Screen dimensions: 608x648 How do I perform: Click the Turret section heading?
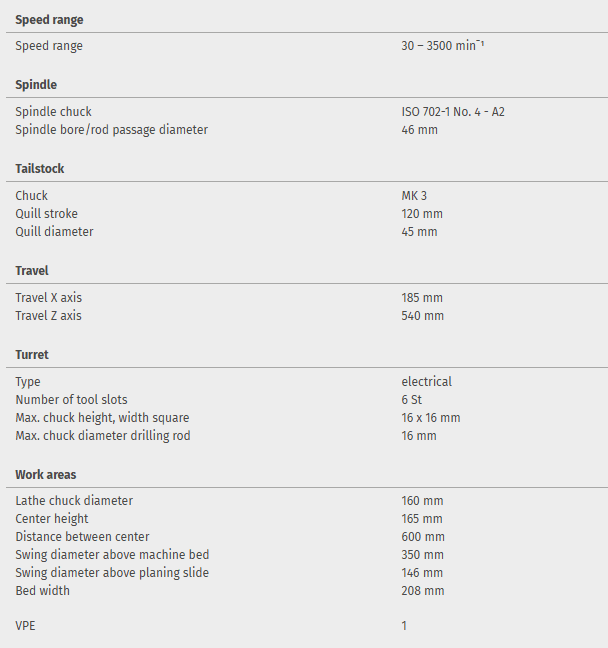(32, 355)
